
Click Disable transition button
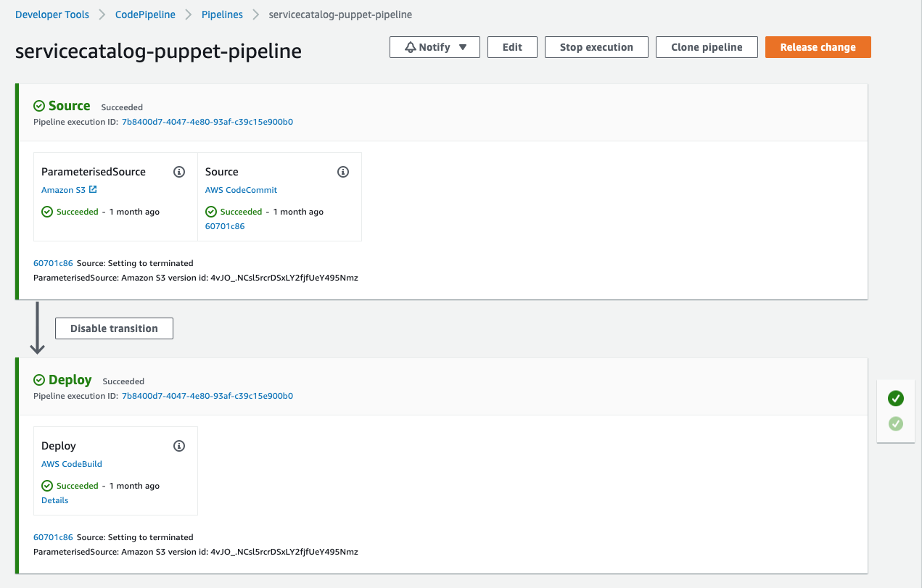tap(114, 328)
